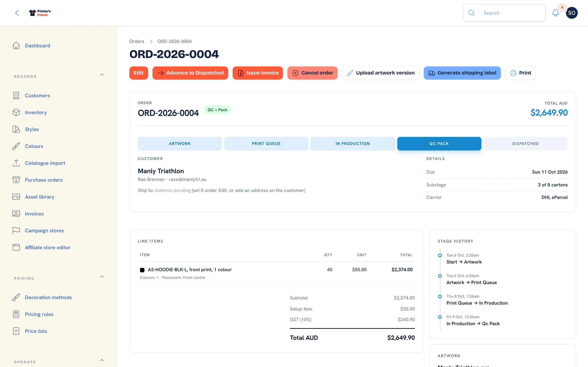Open the Asset library image icon
The height and width of the screenshot is (367, 588).
coord(16,197)
